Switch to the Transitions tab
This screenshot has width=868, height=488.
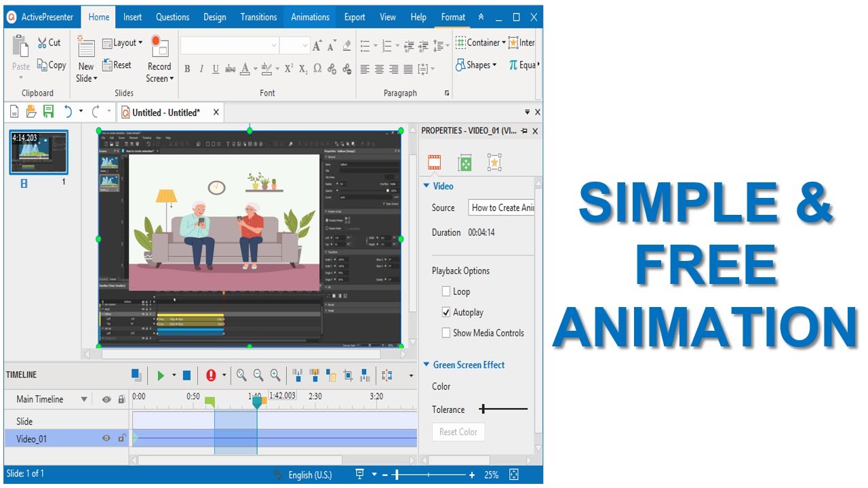(258, 17)
